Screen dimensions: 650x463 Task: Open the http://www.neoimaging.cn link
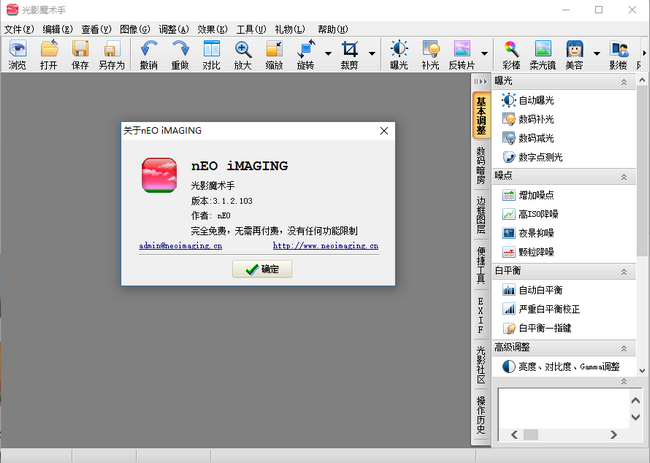click(325, 246)
